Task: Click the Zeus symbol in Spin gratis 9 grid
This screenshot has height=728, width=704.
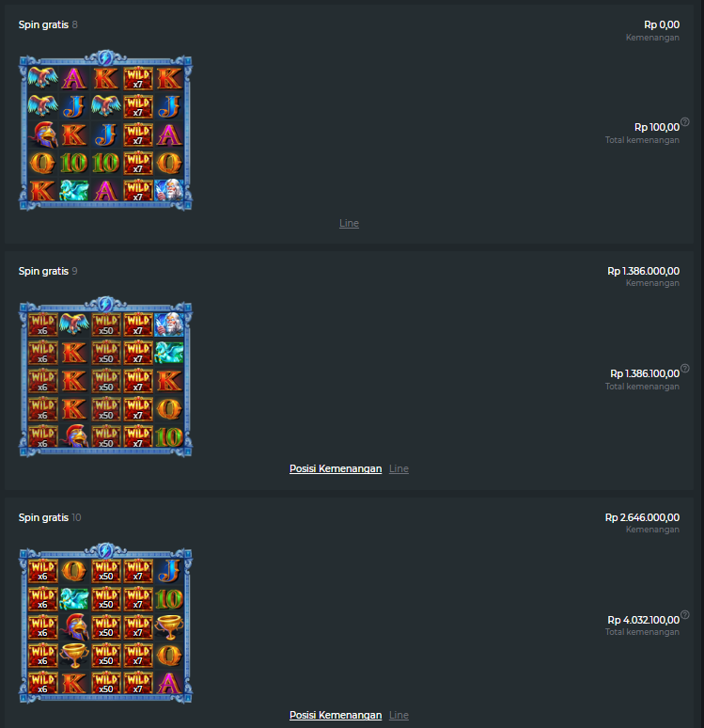Action: click(x=169, y=324)
